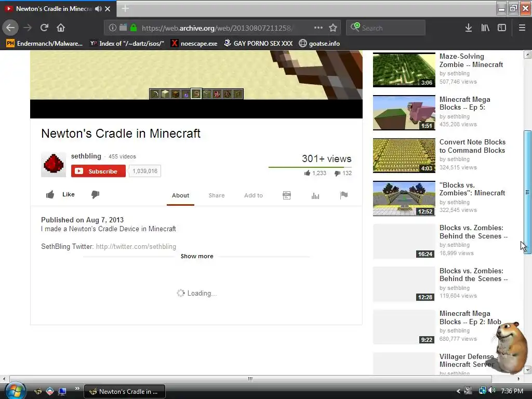
Task: Open the Add to tab
Action: [x=254, y=195]
